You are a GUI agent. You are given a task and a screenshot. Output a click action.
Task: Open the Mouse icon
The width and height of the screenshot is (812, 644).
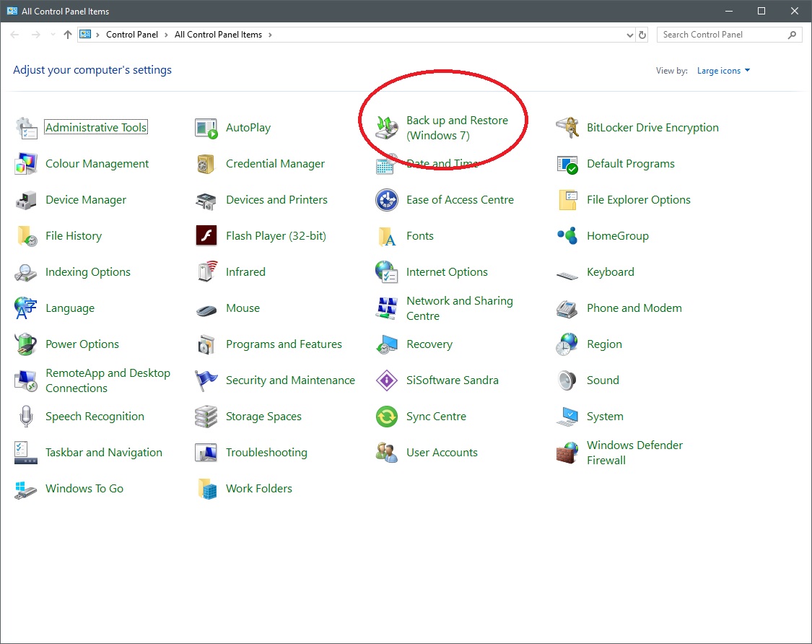[x=206, y=310]
